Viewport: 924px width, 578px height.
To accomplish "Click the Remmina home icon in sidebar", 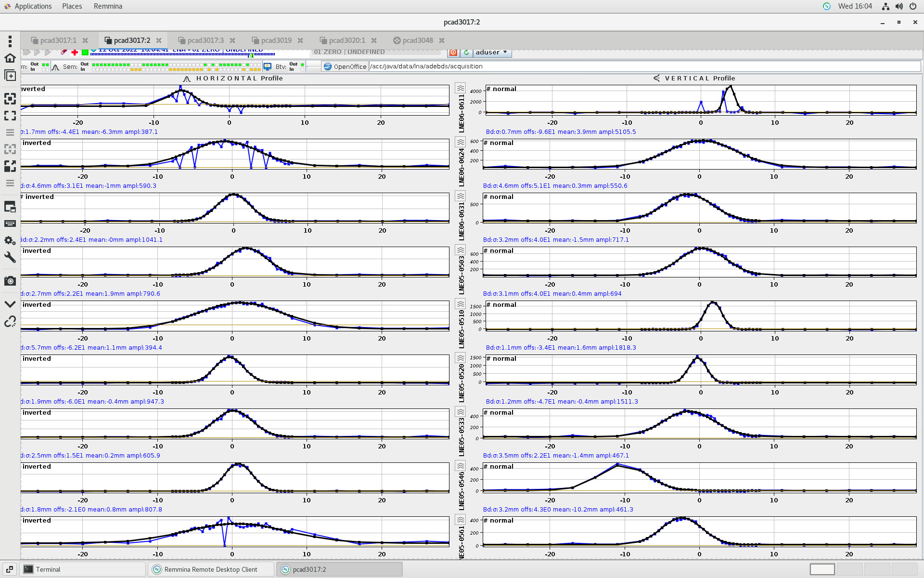I will (10, 58).
